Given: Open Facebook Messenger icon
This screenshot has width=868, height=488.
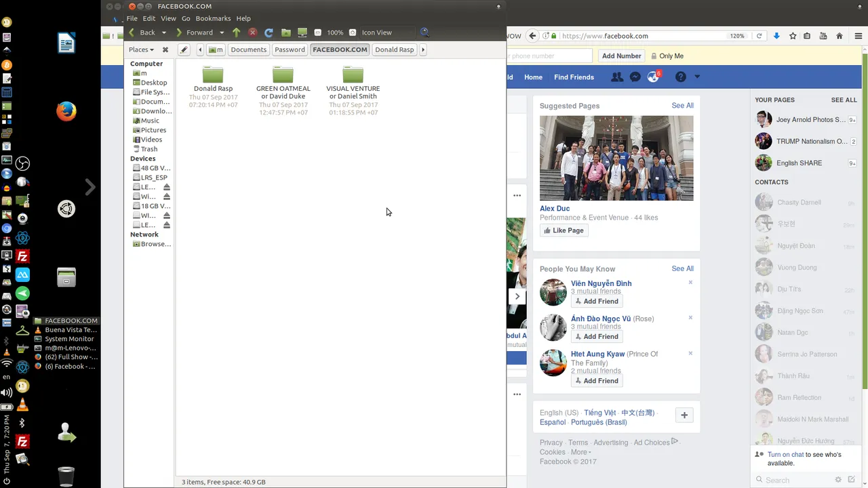Looking at the screenshot, I should (x=635, y=77).
